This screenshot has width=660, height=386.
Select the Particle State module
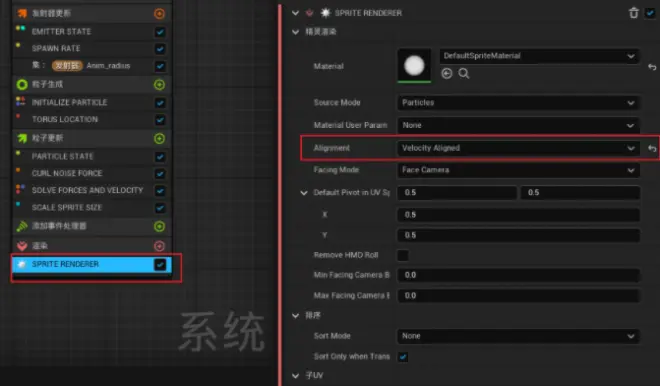pyautogui.click(x=62, y=157)
